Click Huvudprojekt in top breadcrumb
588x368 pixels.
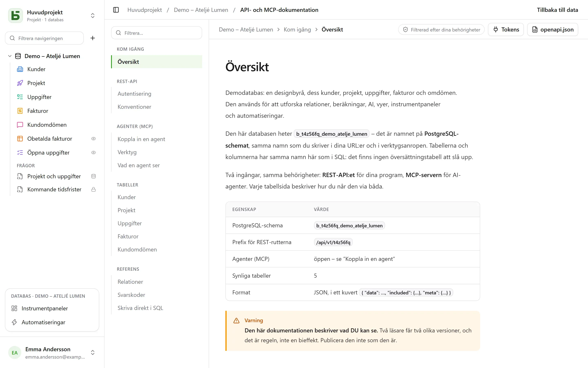[145, 10]
